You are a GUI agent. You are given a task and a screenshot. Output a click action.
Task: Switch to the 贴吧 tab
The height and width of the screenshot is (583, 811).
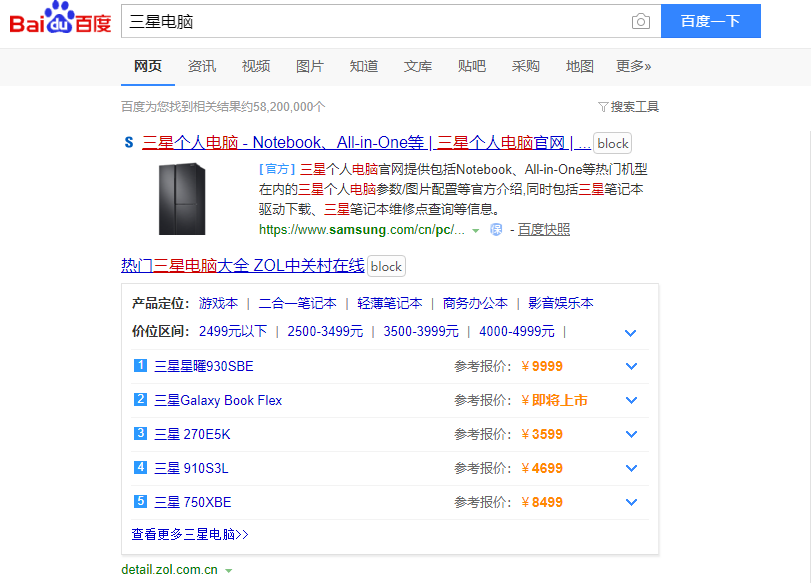coord(472,66)
